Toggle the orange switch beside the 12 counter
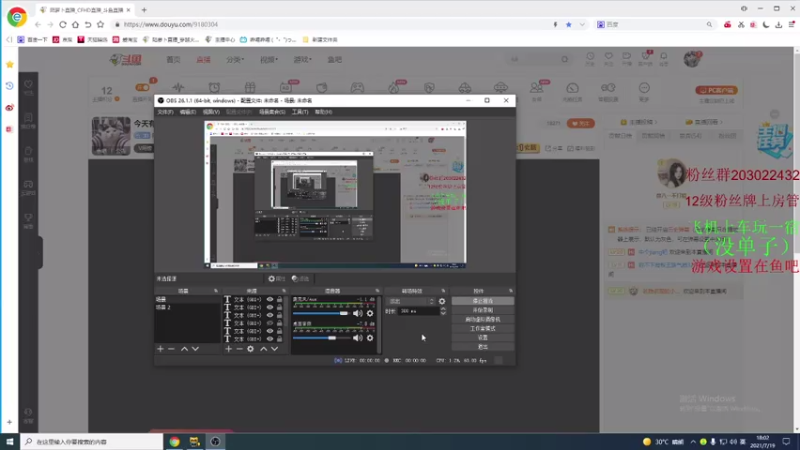The image size is (800, 450). (x=142, y=87)
